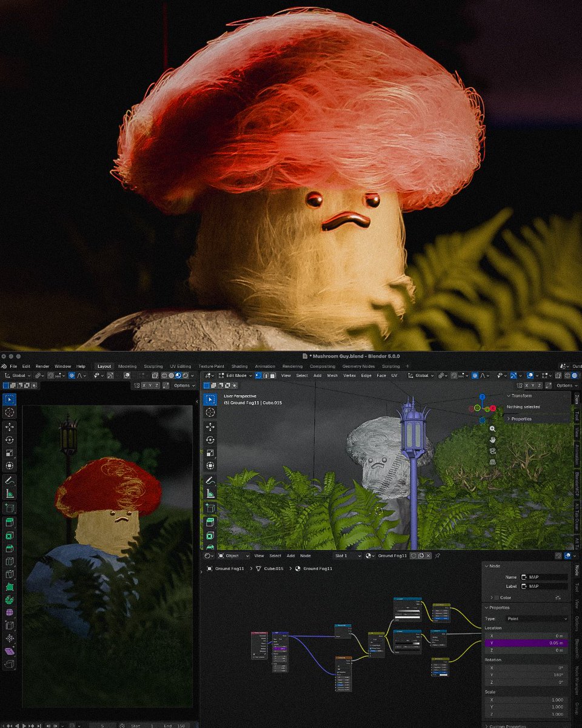Open Global orientation dropdown in right viewport
Screen dimensions: 582x728
pyautogui.click(x=421, y=376)
